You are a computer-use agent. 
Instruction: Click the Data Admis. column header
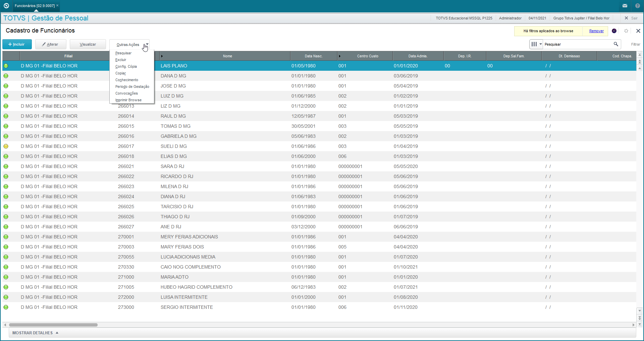[x=418, y=56]
